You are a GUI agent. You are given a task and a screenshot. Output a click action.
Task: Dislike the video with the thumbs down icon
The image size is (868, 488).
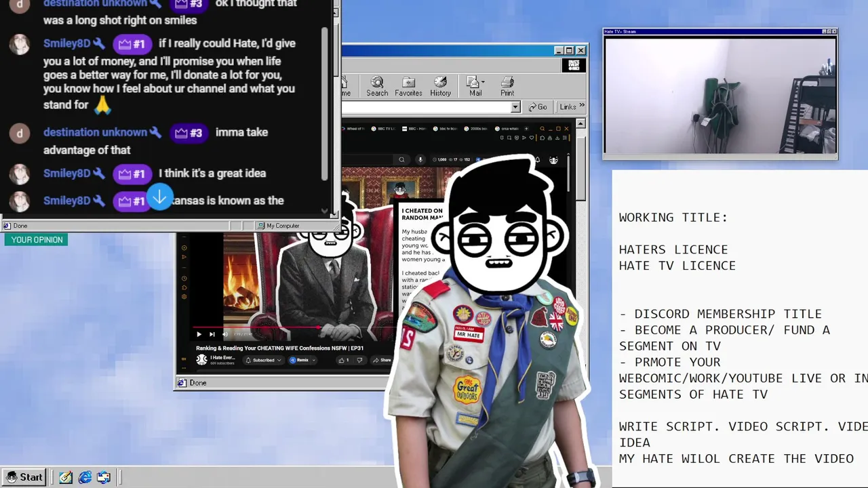coord(359,361)
